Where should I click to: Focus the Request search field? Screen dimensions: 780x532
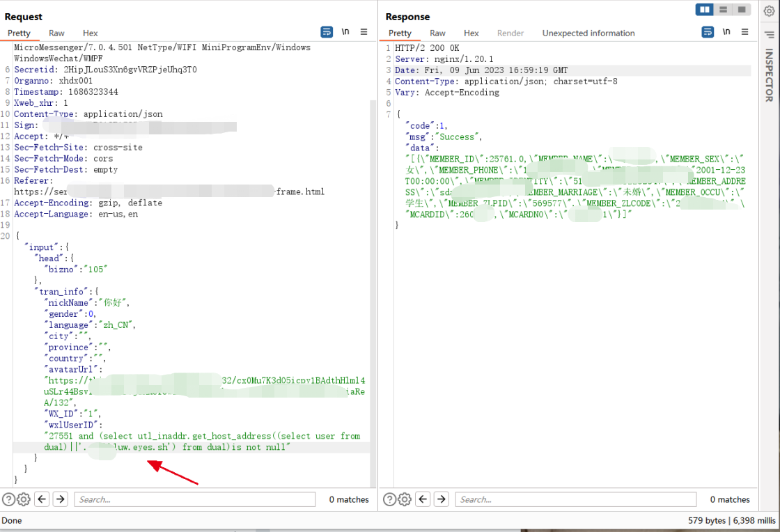pyautogui.click(x=194, y=499)
